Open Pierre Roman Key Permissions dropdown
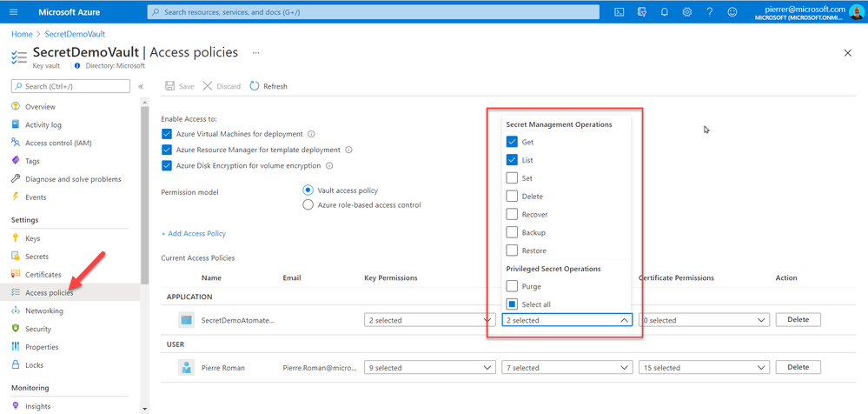This screenshot has width=868, height=414. 429,367
